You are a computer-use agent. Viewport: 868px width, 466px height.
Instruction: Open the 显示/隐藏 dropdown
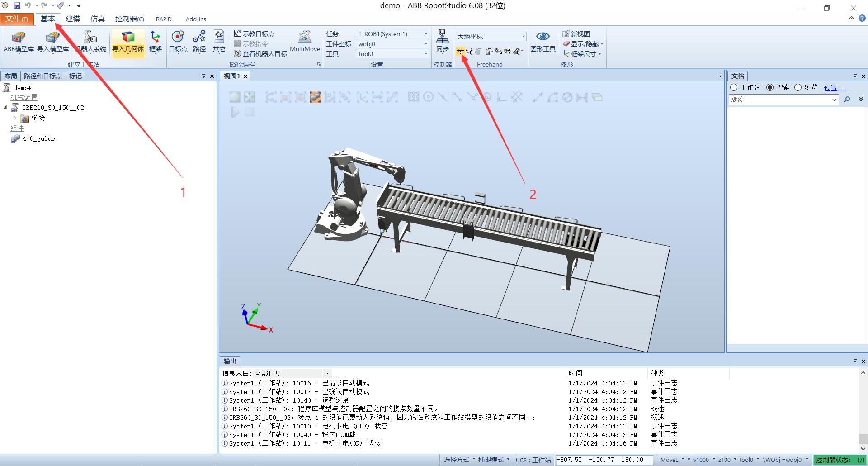pos(583,44)
